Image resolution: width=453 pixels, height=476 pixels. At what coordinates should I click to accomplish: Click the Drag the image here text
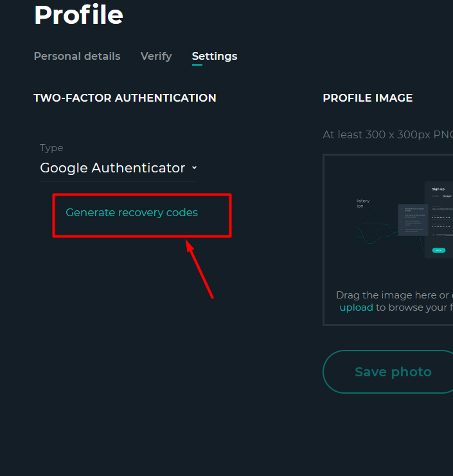393,295
